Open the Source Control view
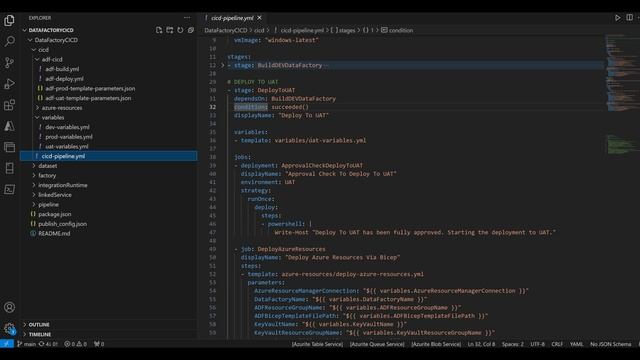 [x=9, y=62]
